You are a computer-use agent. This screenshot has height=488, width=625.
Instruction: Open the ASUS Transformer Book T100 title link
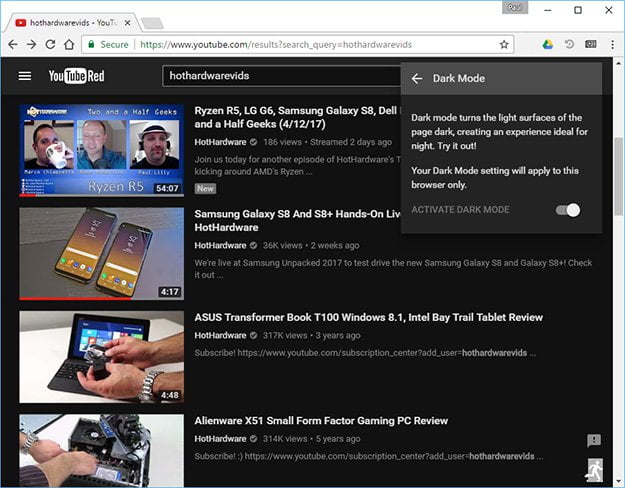point(369,317)
